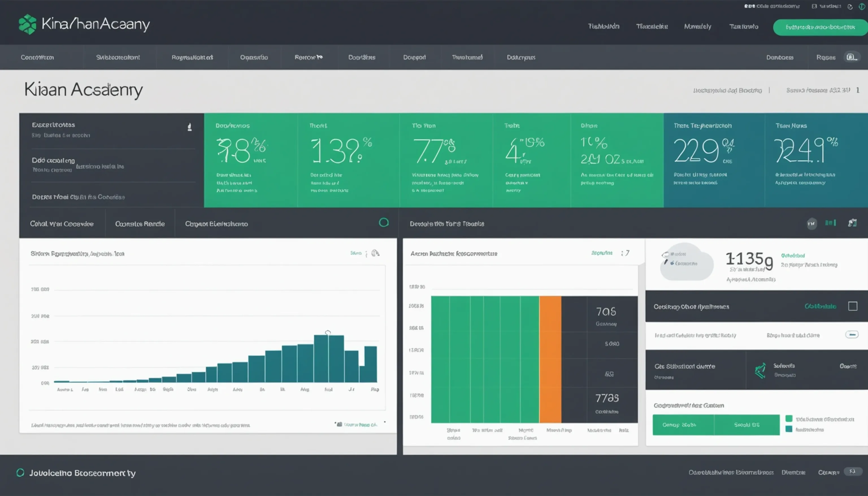Click the small icon in the 'Exeraltotoes' row
The height and width of the screenshot is (496, 868).
[x=190, y=127]
